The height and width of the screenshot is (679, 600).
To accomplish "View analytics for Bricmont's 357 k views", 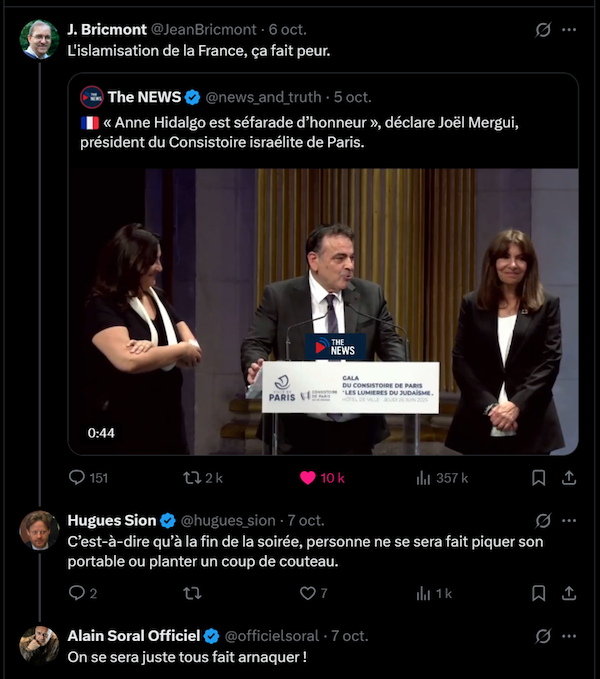I will tap(423, 478).
